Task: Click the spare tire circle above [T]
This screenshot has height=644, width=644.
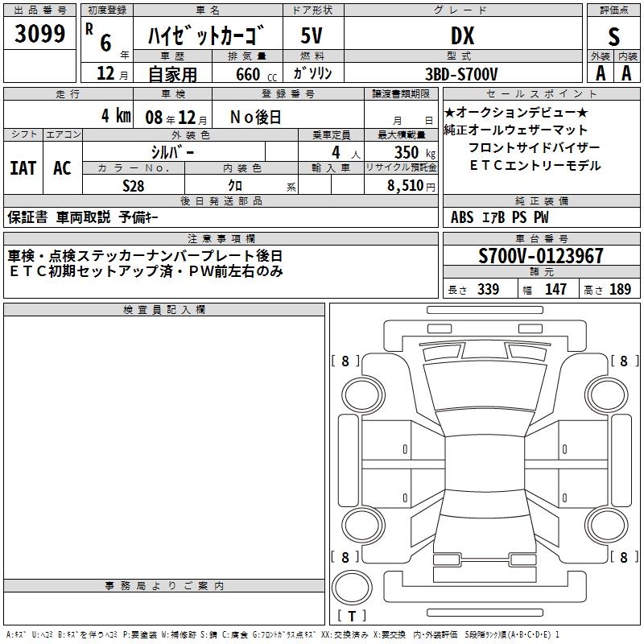Action: pyautogui.click(x=352, y=588)
